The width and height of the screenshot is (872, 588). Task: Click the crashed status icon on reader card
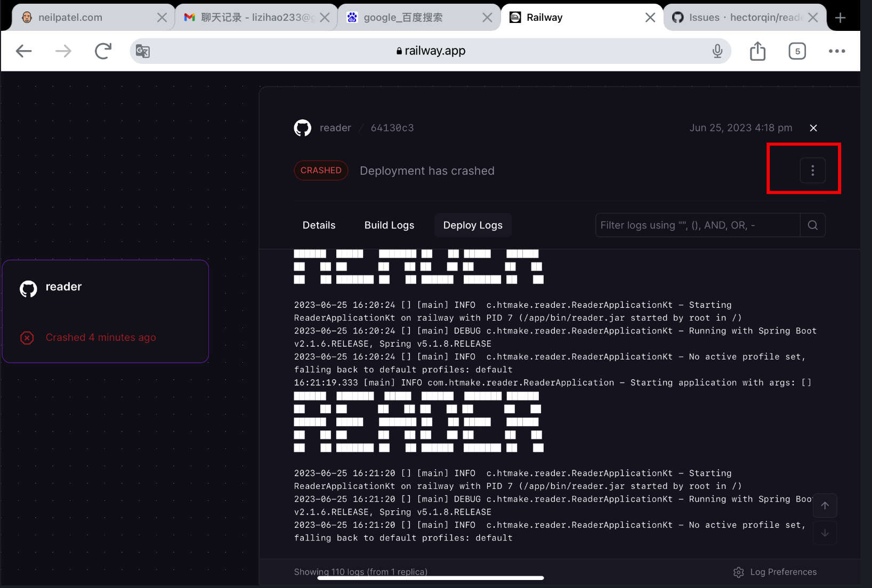[27, 337]
